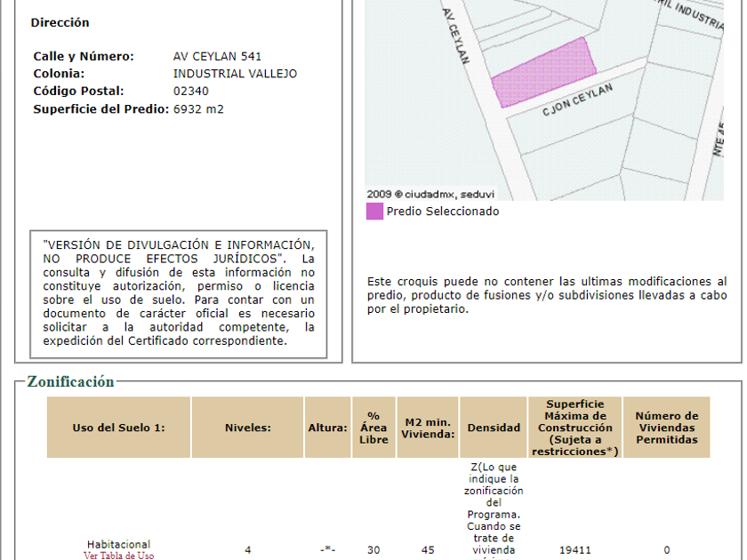747x560 pixels.
Task: Click the M2 min. Vivienda column header
Action: (x=428, y=428)
